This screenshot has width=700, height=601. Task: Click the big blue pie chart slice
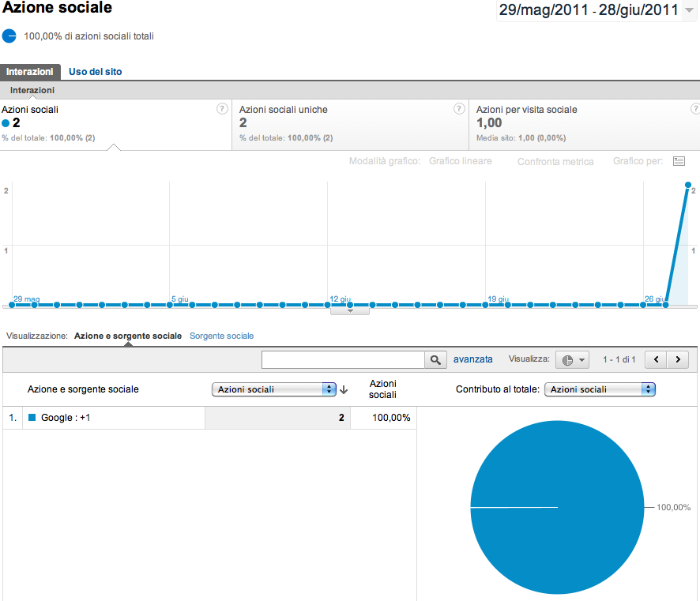555,508
